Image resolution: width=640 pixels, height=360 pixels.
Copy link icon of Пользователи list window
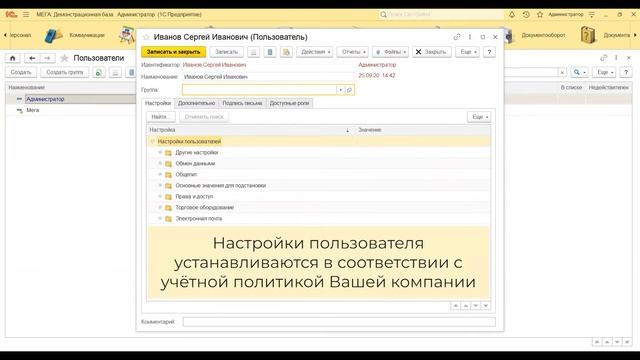(603, 58)
